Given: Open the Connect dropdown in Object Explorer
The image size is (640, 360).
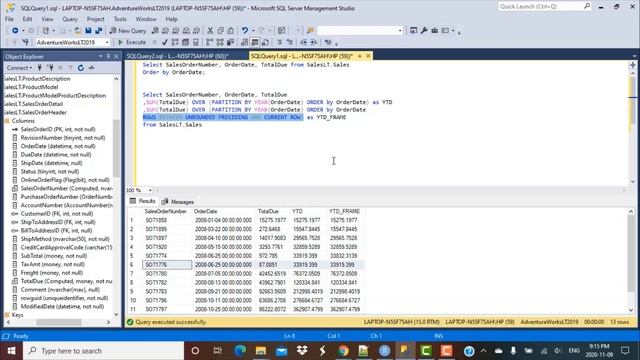Looking at the screenshot, I should [19, 68].
